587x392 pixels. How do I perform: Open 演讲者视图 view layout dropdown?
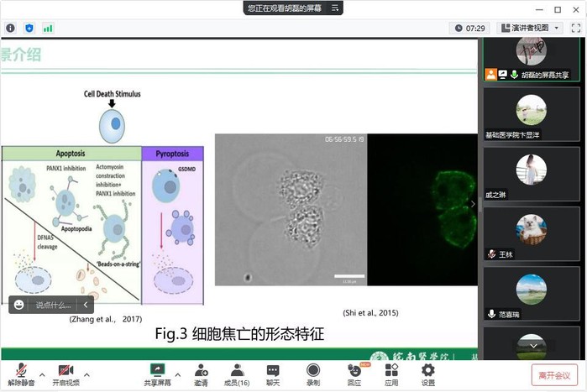point(530,28)
